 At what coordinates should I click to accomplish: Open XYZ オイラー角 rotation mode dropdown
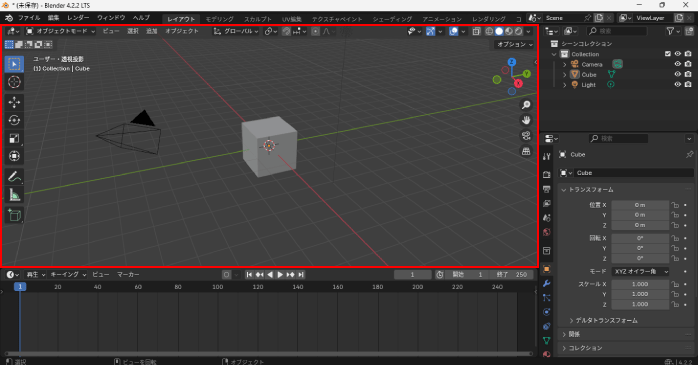click(640, 272)
